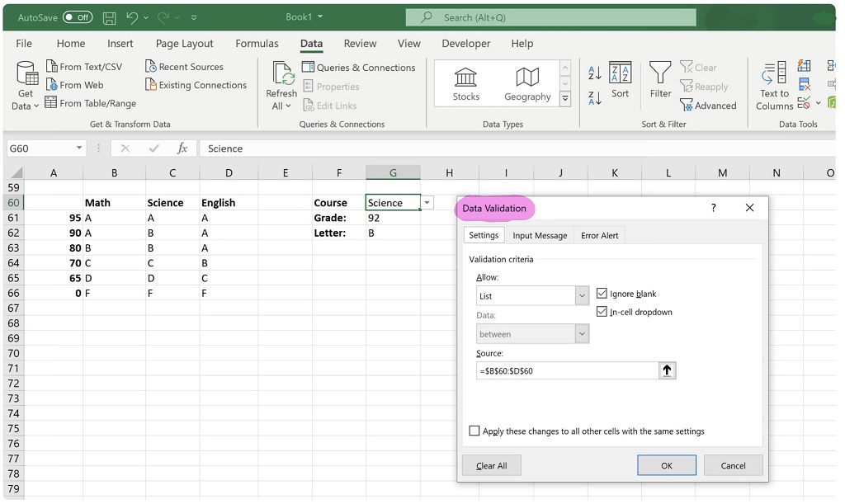Click inside the Source range field
Image resolution: width=845 pixels, height=504 pixels.
point(567,371)
